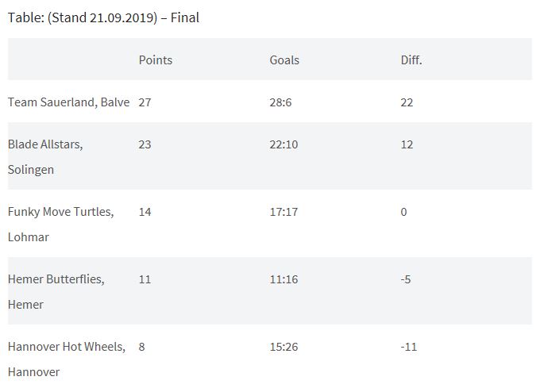Select the Diff. column header
This screenshot has height=392, width=540.
pyautogui.click(x=411, y=60)
